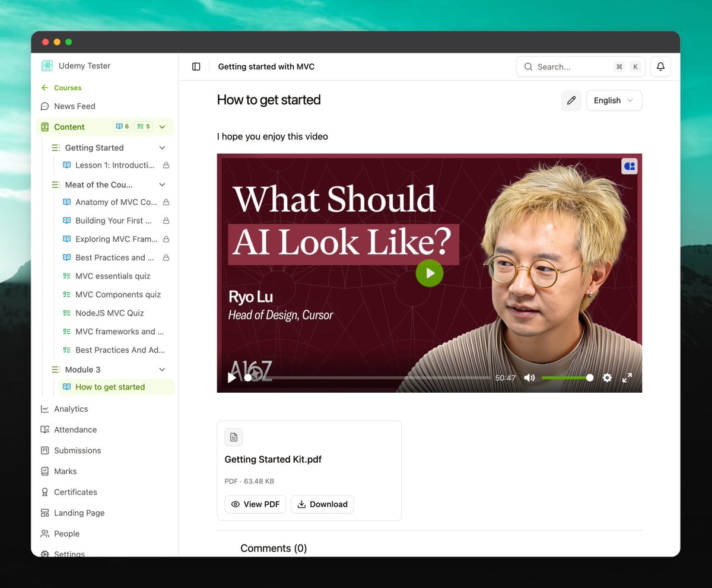Open News Feed
Image resolution: width=712 pixels, height=588 pixels.
pos(74,106)
